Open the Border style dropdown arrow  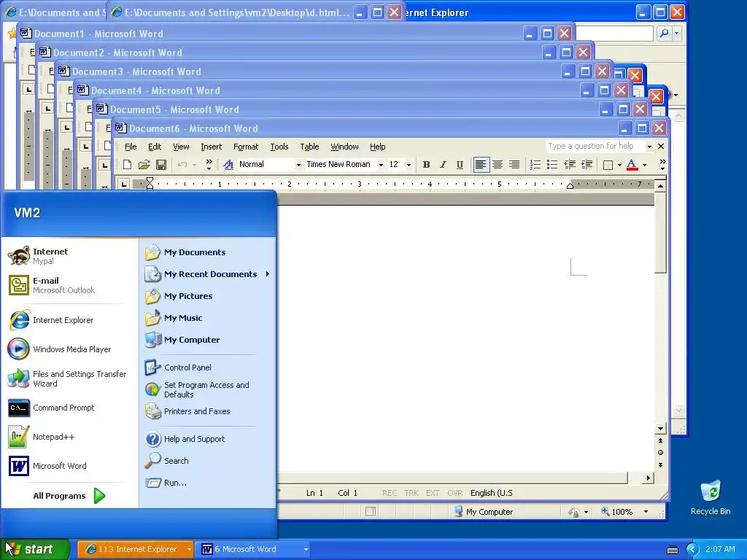(619, 166)
